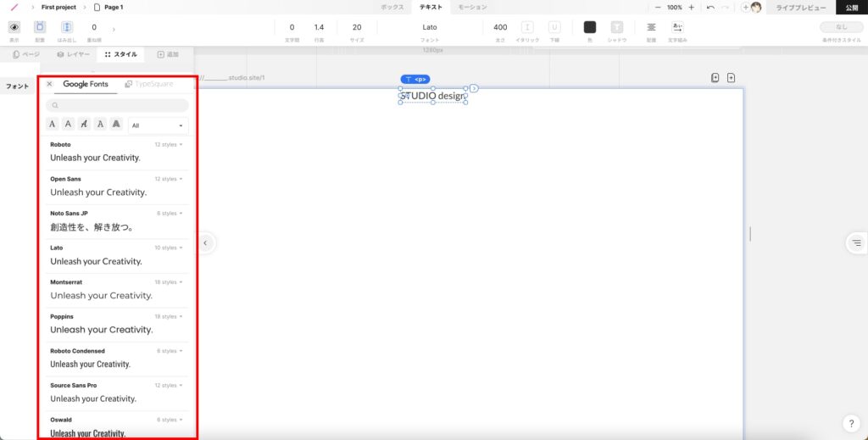This screenshot has height=440, width=868.
Task: Toggle underline text style
Action: pyautogui.click(x=554, y=27)
